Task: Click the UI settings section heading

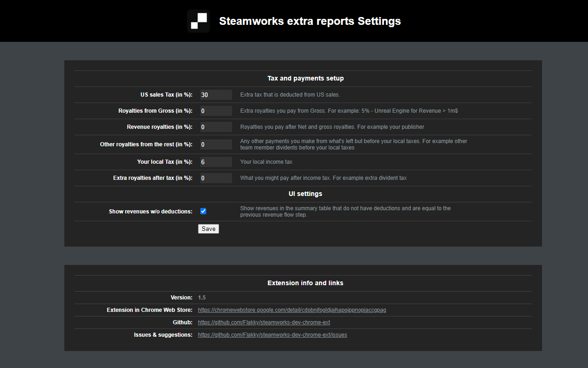Action: tap(305, 194)
